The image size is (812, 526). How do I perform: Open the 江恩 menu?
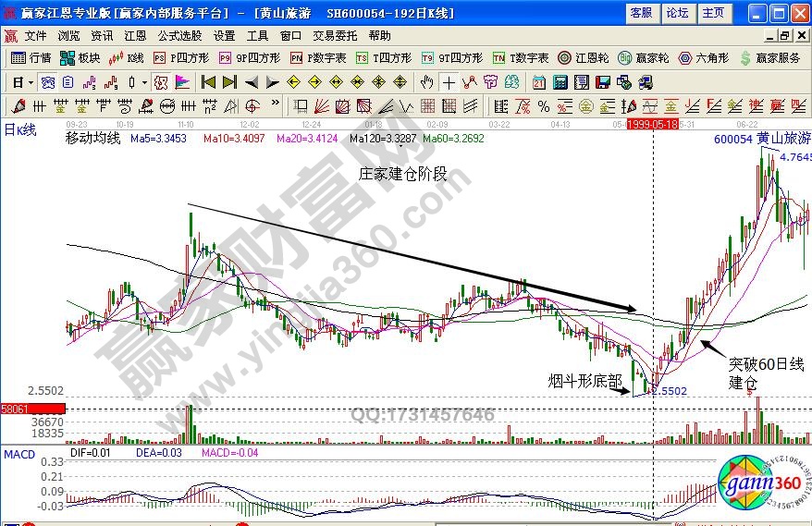tap(135, 36)
